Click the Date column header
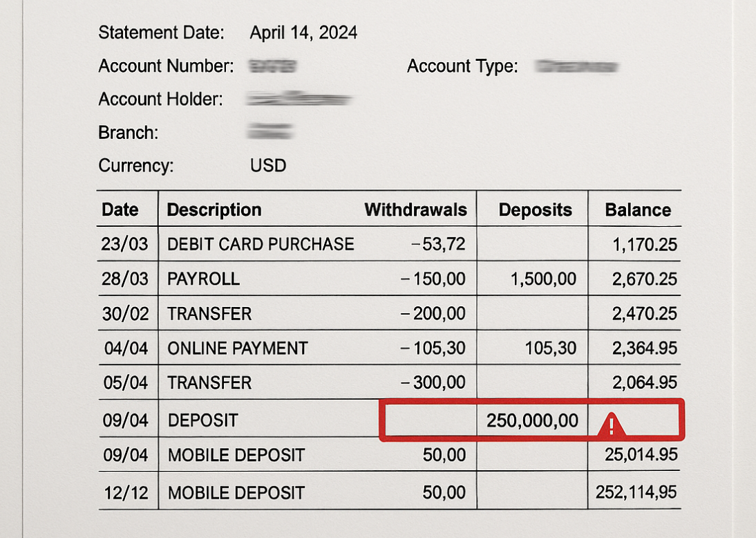The image size is (756, 538). (120, 210)
